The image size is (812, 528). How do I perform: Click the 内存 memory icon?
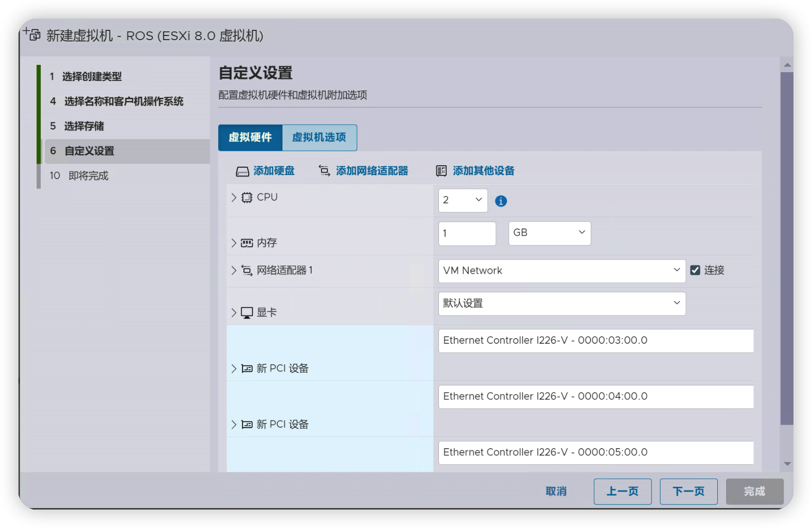click(247, 243)
